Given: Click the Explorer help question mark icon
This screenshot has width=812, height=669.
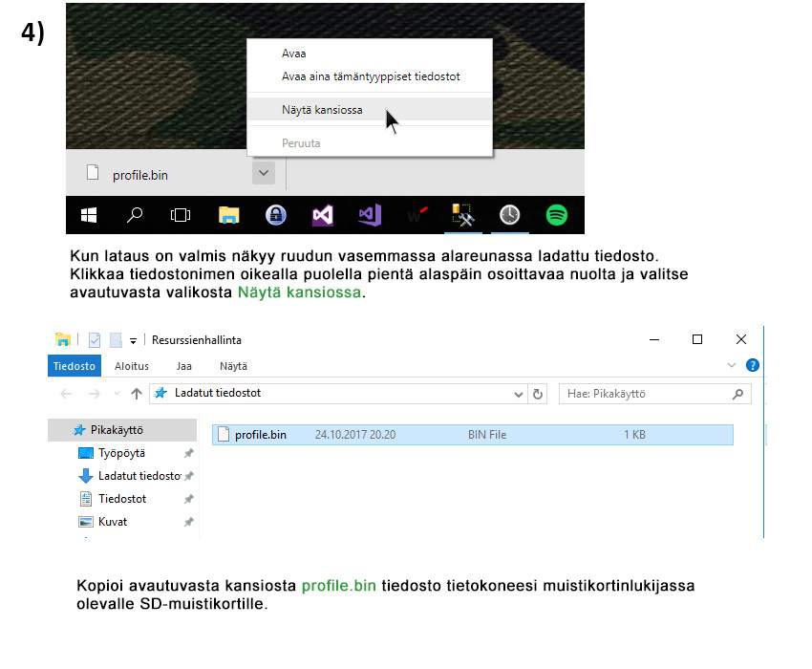Looking at the screenshot, I should [x=752, y=365].
